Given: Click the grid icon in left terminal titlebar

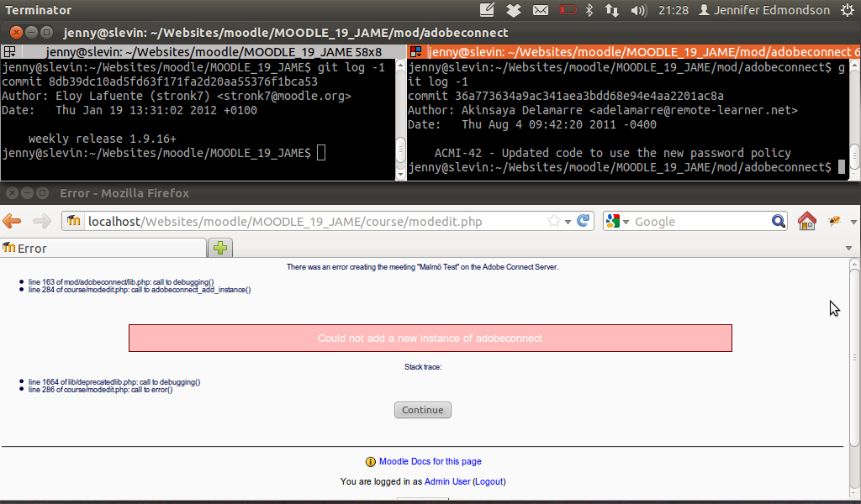Looking at the screenshot, I should tap(9, 51).
